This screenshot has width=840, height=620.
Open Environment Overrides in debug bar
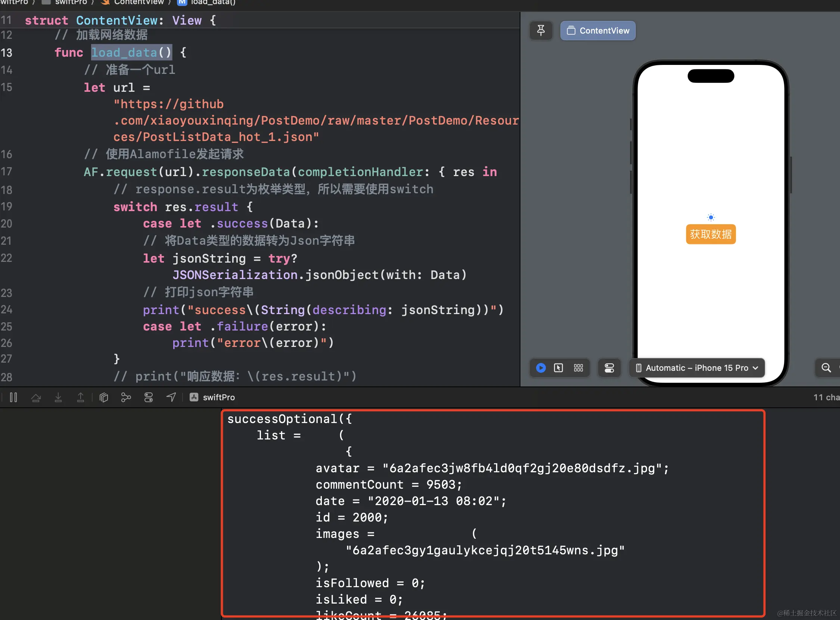coord(148,397)
